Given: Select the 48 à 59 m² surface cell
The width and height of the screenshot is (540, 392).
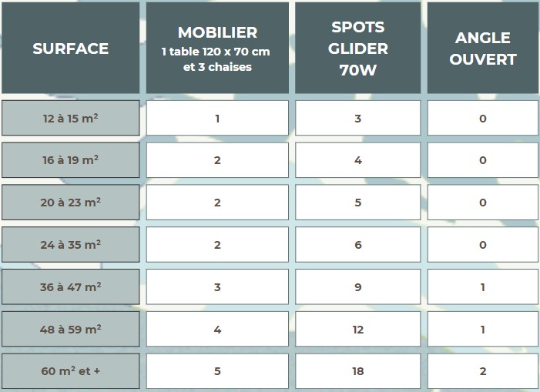Looking at the screenshot, I should [x=71, y=329].
